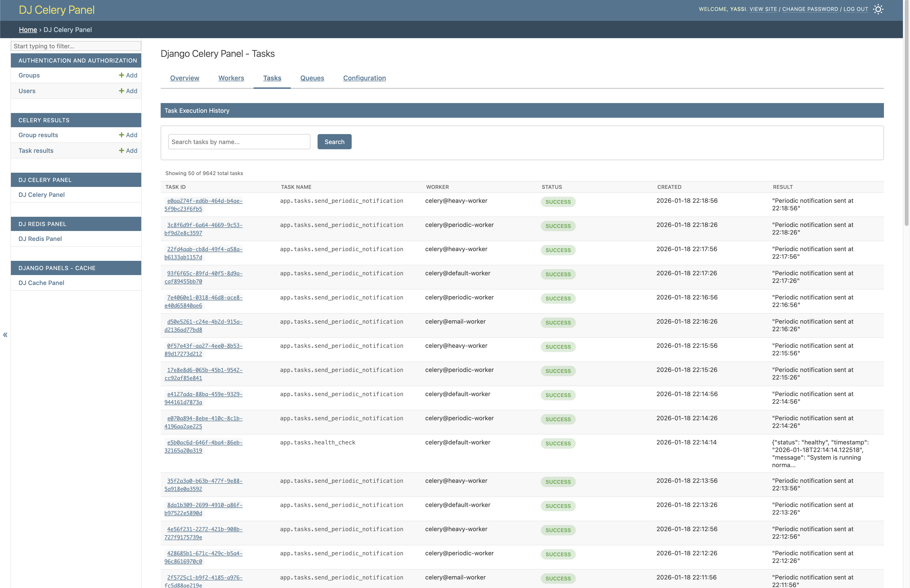
Task: Toggle the dark mode sun icon
Action: [x=878, y=9]
